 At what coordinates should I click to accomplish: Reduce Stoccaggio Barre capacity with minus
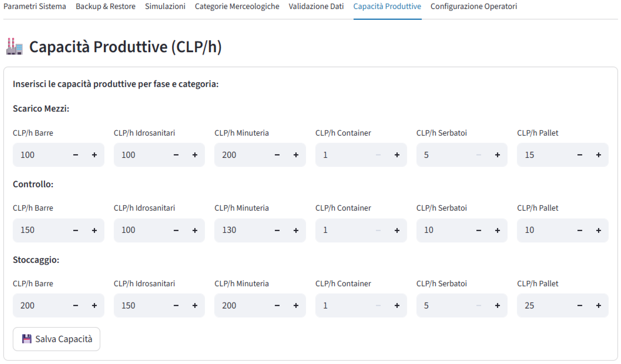coord(75,306)
